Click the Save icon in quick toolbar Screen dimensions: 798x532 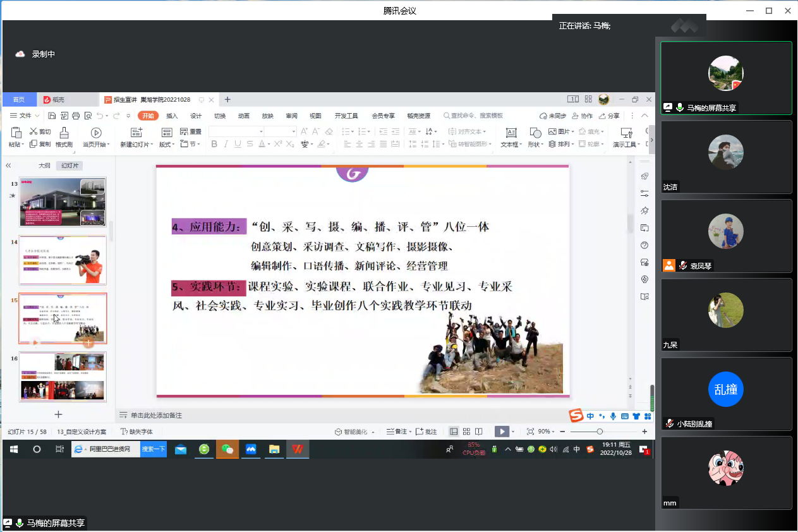click(52, 116)
